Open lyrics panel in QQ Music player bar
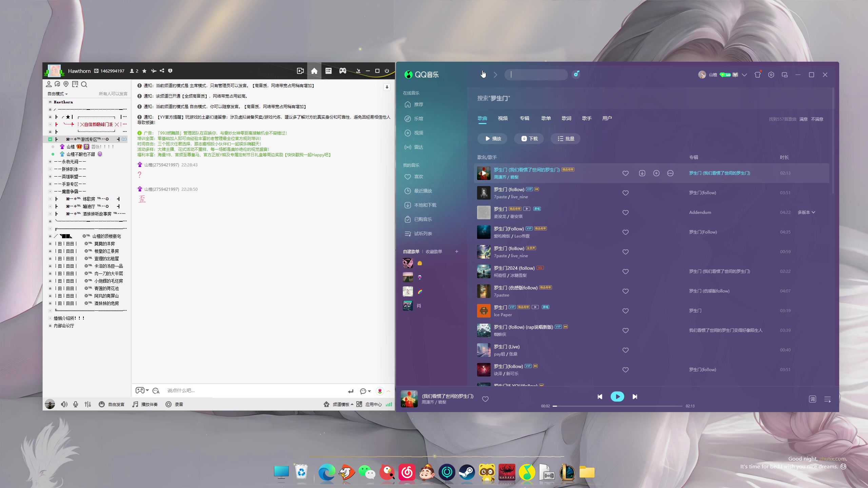 [812, 399]
